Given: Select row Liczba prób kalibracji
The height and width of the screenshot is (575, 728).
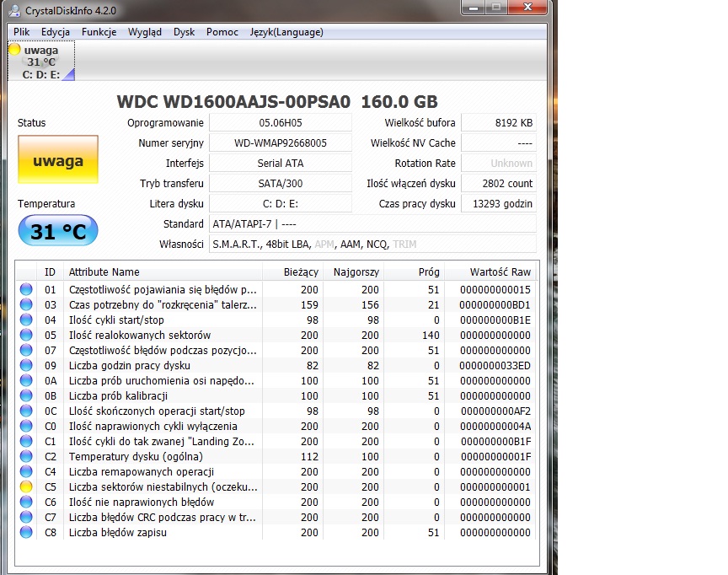Looking at the screenshot, I should (276, 395).
